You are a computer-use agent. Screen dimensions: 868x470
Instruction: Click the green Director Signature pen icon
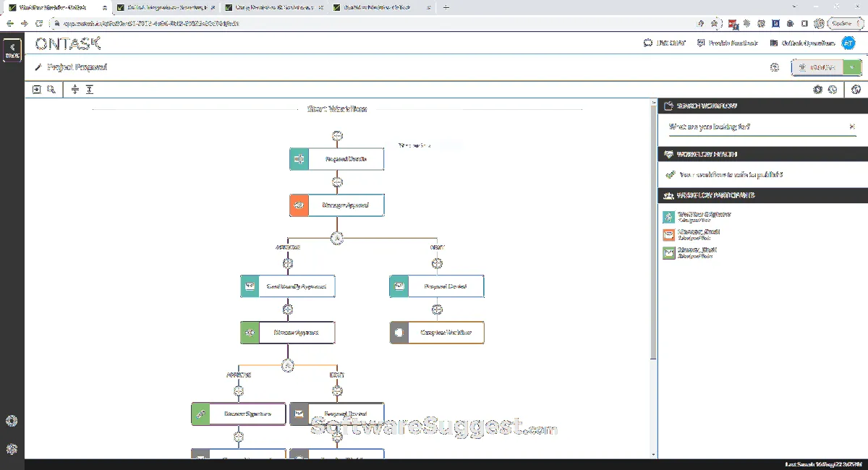(200, 414)
